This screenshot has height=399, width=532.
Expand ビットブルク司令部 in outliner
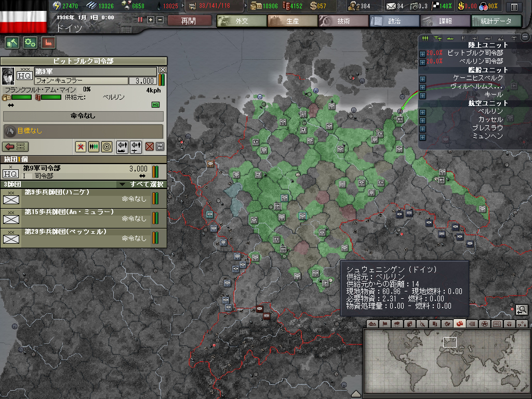(x=422, y=54)
